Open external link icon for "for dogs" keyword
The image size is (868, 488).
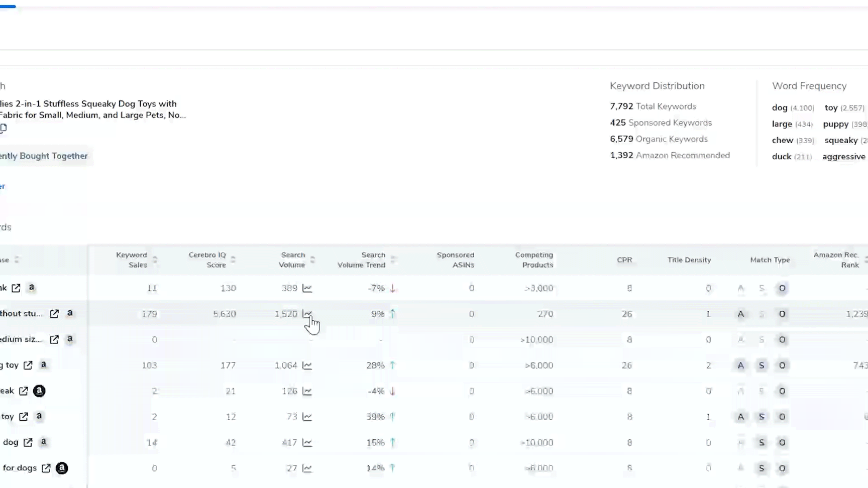pyautogui.click(x=46, y=468)
